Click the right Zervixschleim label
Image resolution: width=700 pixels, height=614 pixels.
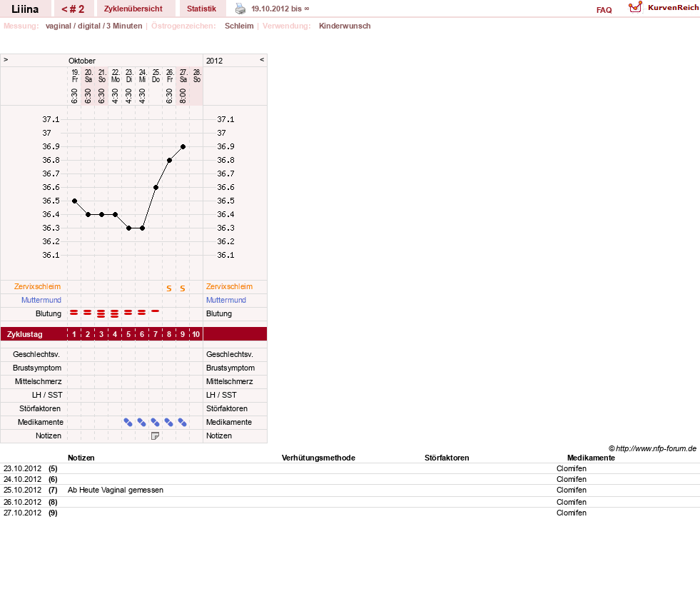tap(230, 287)
